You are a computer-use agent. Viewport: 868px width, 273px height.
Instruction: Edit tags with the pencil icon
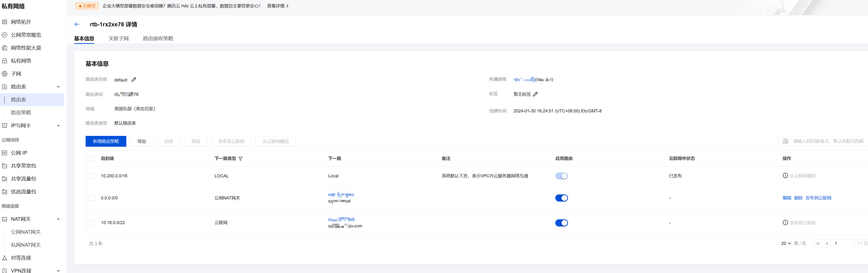pos(535,94)
